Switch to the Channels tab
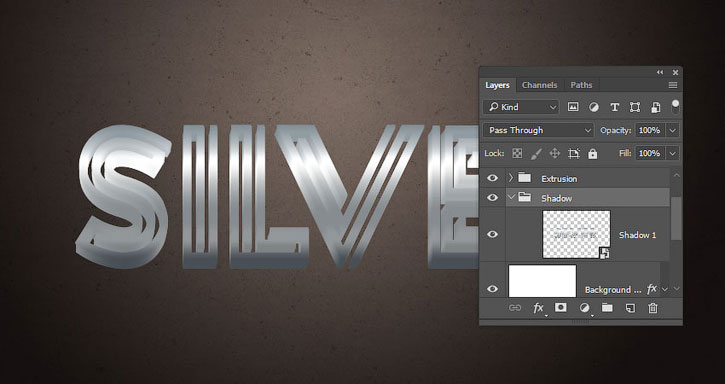 540,85
